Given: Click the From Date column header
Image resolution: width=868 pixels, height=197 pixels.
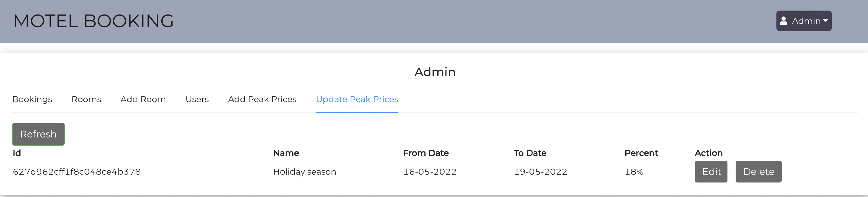Looking at the screenshot, I should coord(426,153).
